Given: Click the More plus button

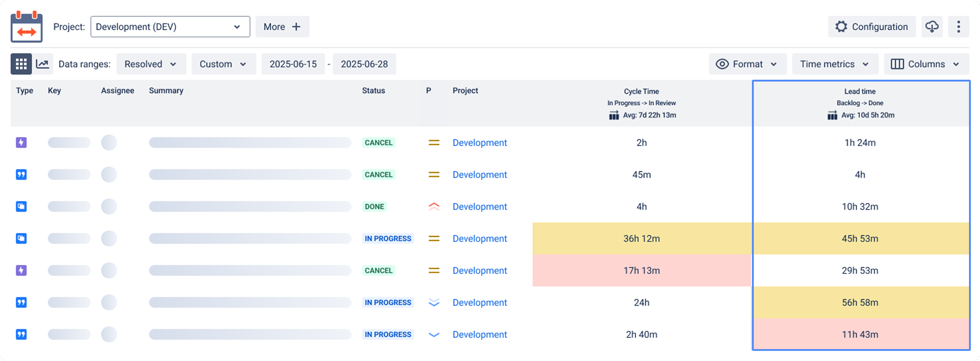Looking at the screenshot, I should (283, 27).
